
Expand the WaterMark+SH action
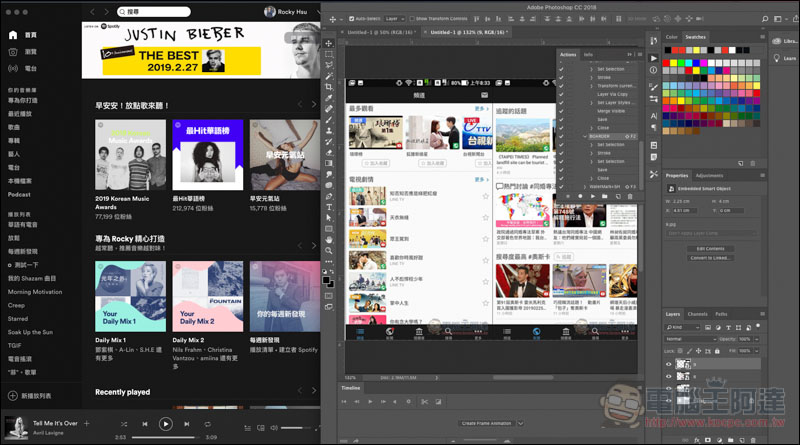(585, 186)
